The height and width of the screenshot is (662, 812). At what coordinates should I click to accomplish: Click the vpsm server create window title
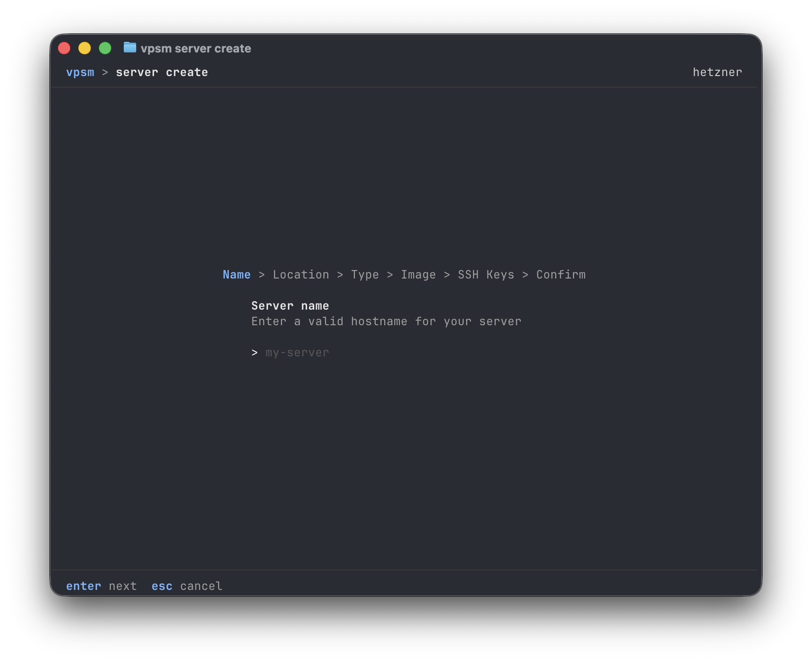[196, 48]
